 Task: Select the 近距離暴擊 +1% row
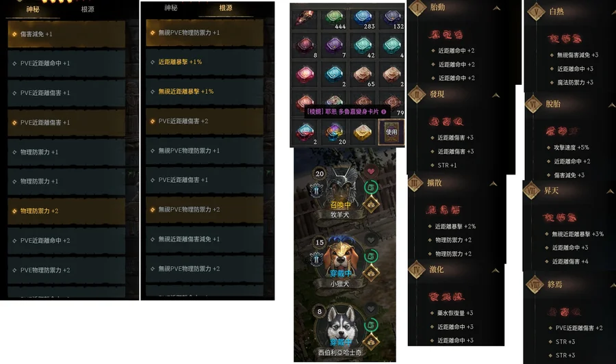tap(204, 62)
